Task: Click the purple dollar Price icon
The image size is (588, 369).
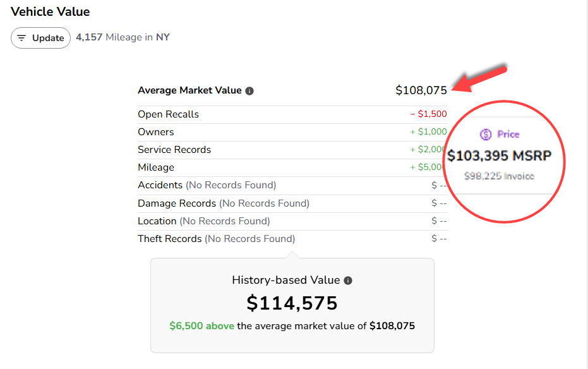Action: coord(486,134)
